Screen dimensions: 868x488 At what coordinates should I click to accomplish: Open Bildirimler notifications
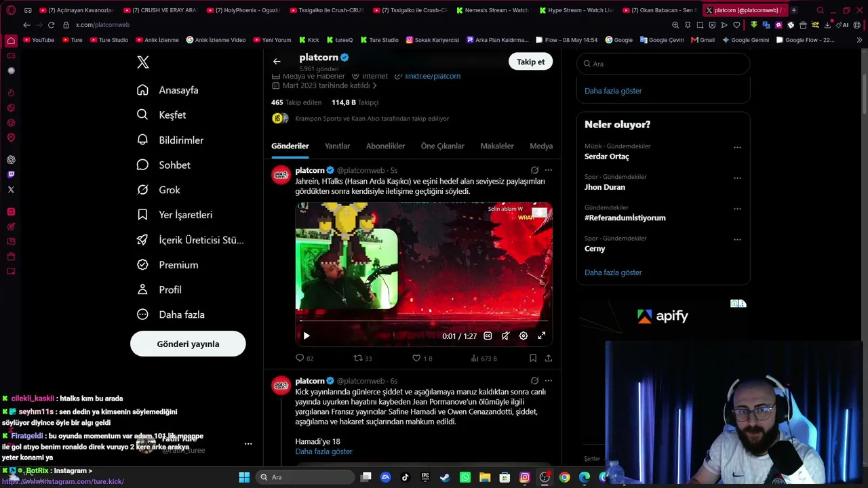pos(171,140)
